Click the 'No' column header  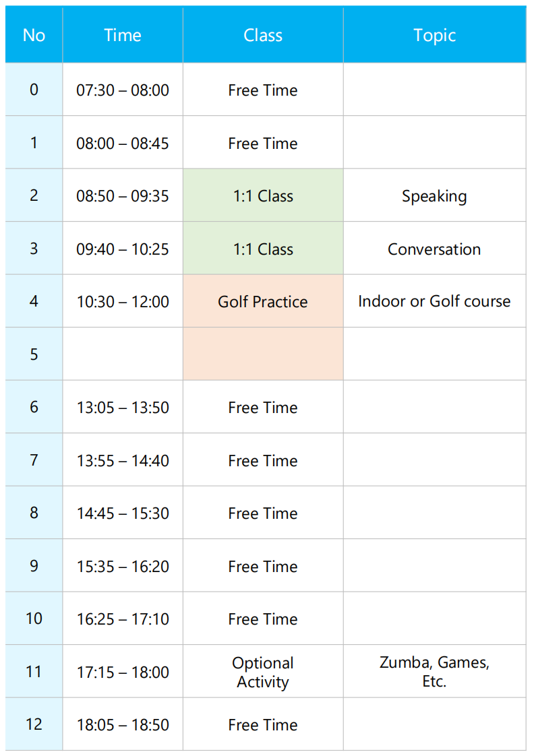pos(34,35)
